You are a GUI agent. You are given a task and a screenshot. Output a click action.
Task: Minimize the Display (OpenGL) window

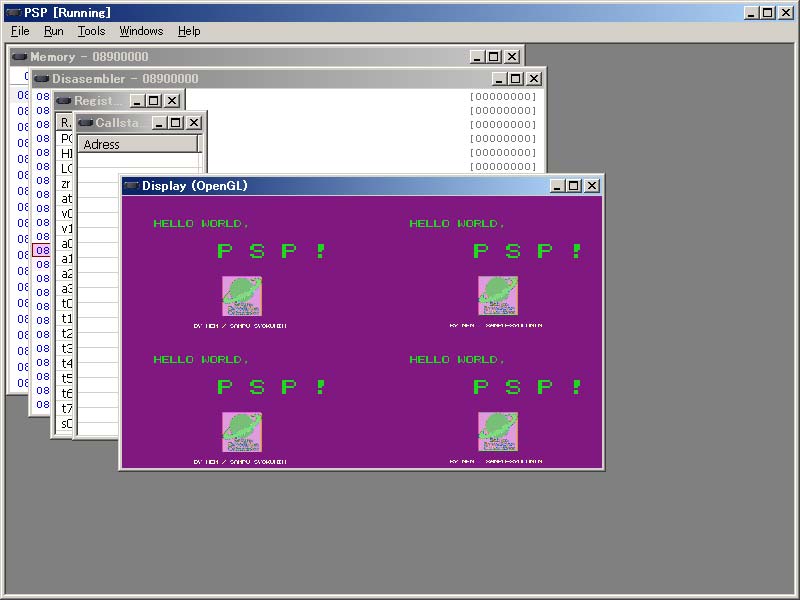click(x=557, y=186)
